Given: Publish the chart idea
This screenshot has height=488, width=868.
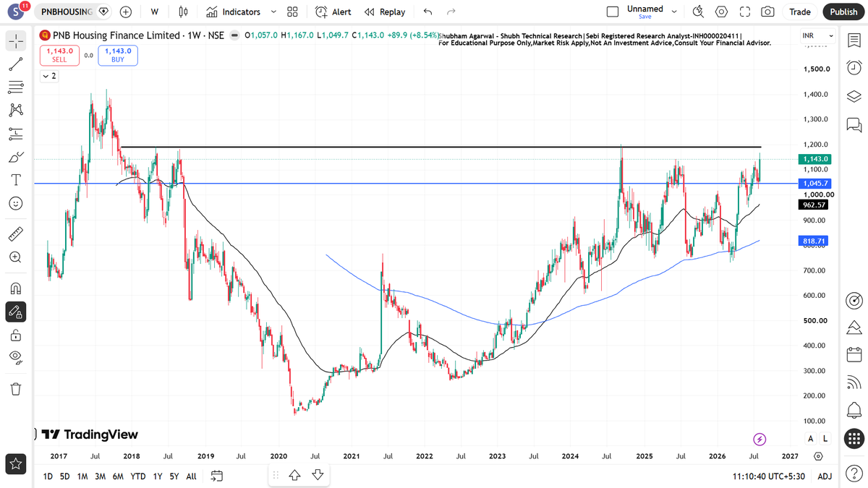Looking at the screenshot, I should coord(843,12).
